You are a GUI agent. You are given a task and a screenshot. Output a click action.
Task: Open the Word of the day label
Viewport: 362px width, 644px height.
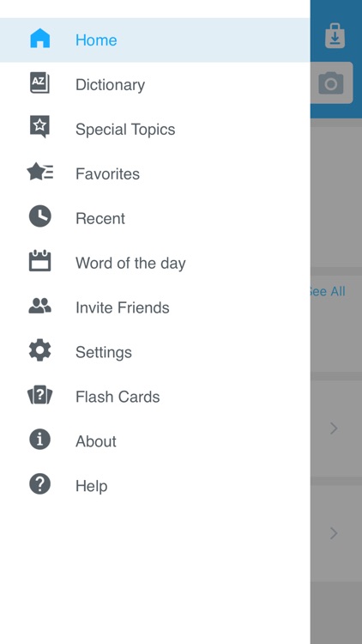point(130,264)
